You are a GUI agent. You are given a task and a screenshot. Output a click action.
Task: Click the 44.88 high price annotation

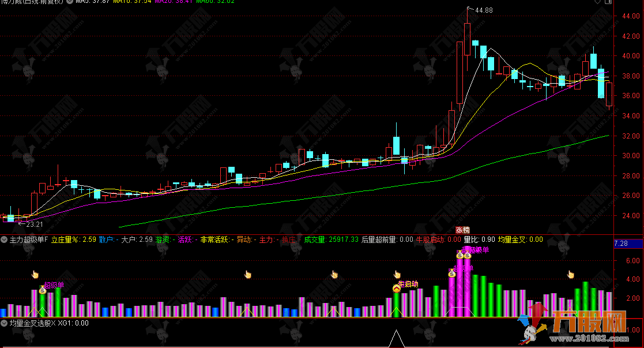(484, 10)
